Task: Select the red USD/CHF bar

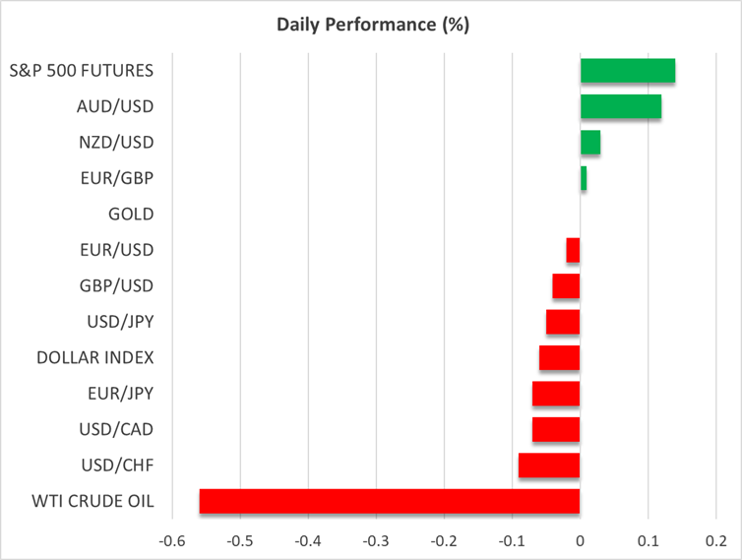Action: pos(549,466)
